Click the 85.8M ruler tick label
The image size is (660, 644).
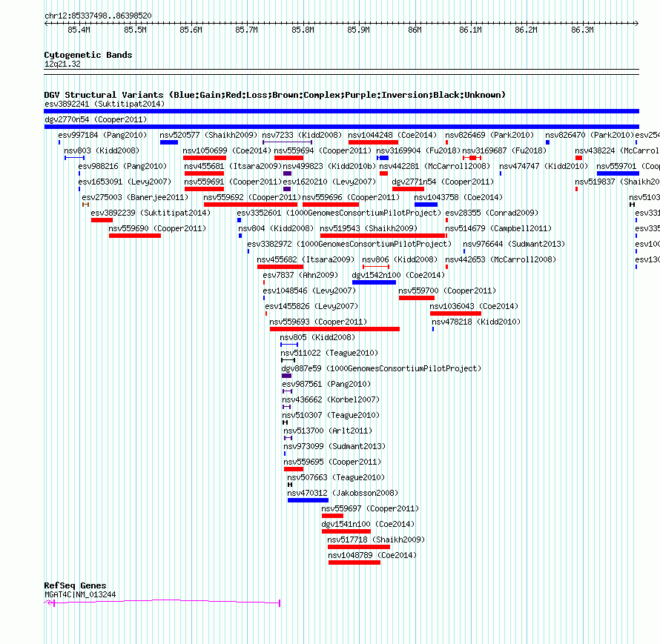[303, 30]
